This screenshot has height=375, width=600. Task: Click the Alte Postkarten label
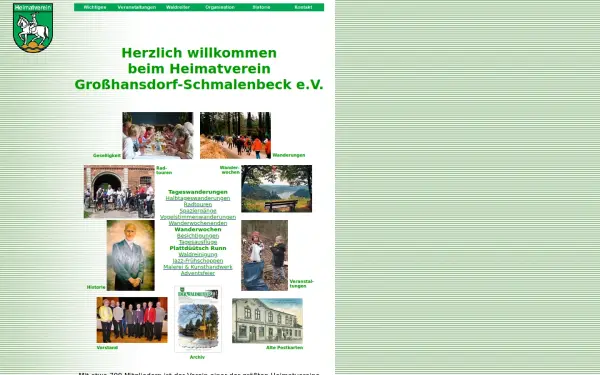point(285,348)
